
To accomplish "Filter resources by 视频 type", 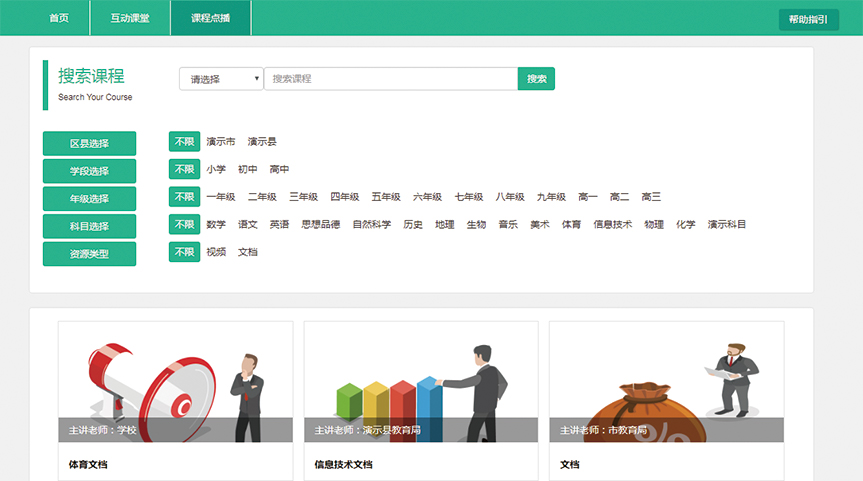I will click(216, 252).
